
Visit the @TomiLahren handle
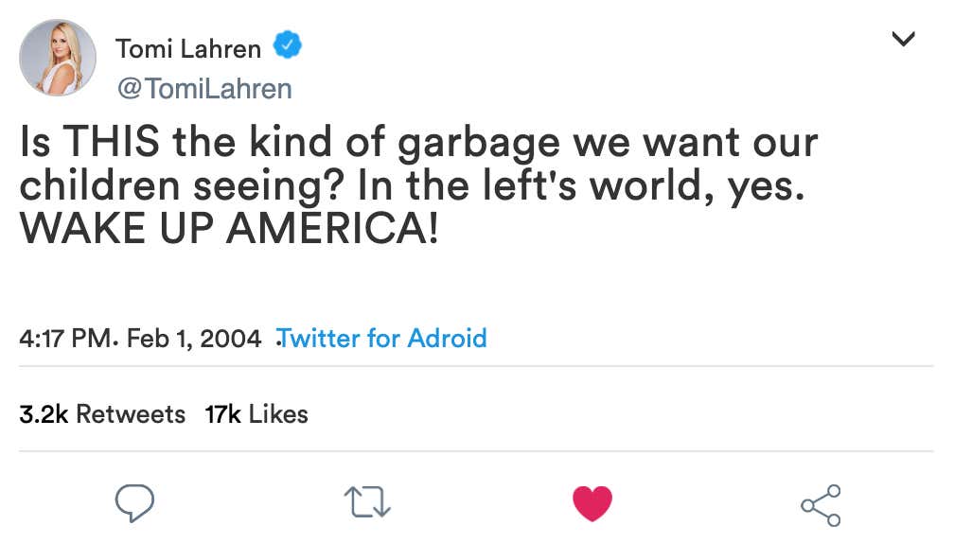tap(203, 88)
